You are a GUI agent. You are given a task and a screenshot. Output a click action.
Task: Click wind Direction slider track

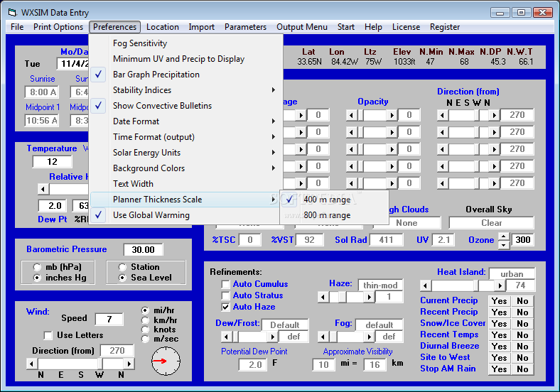pos(80,364)
